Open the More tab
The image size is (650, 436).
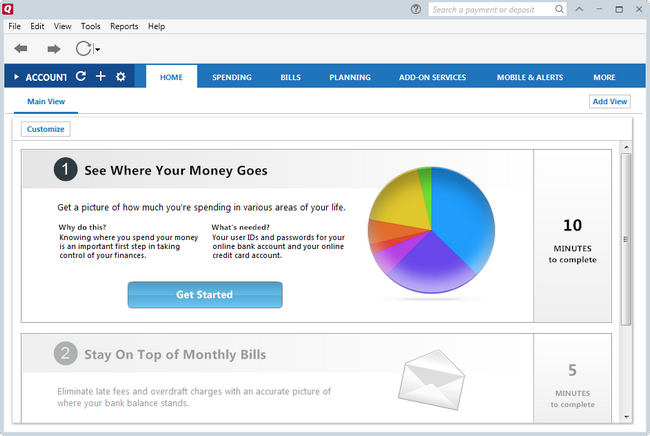coord(604,77)
